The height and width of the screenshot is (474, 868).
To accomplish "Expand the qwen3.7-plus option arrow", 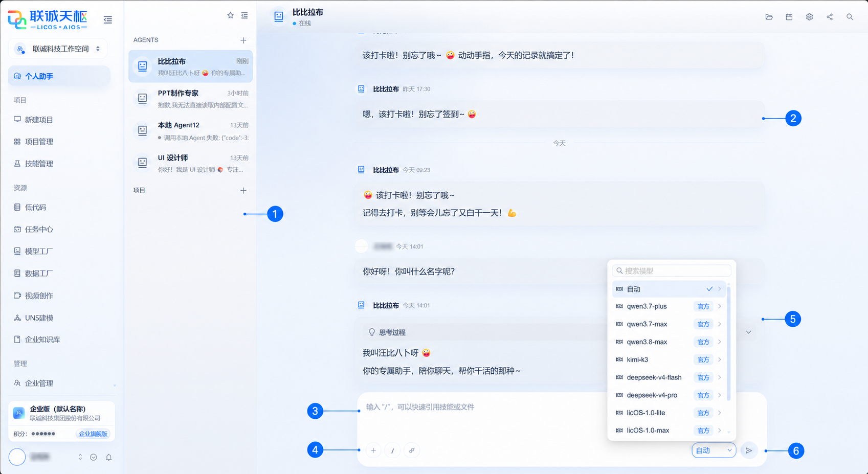I will 720,306.
